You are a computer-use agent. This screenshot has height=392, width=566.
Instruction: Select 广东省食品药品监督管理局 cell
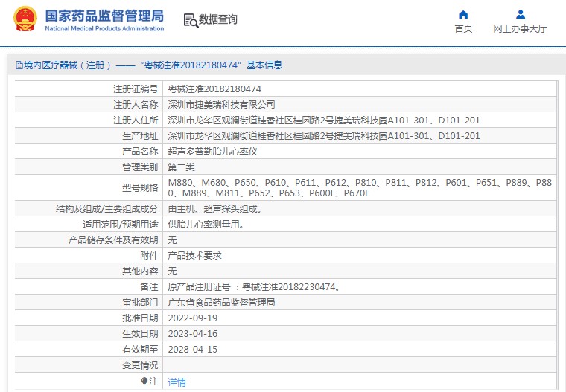click(x=221, y=303)
